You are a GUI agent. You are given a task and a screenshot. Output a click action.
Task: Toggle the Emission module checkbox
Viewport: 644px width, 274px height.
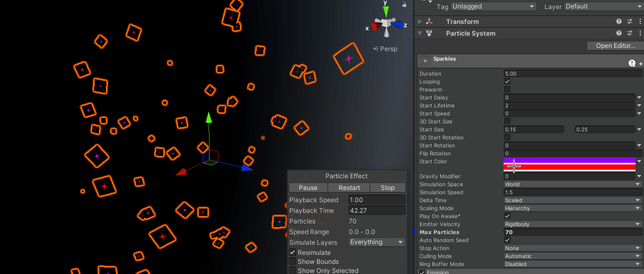click(422, 272)
